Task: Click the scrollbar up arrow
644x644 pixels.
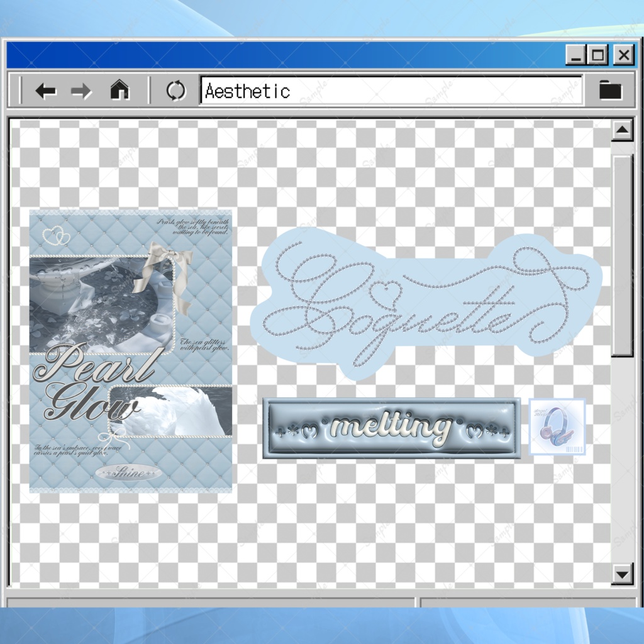Action: pos(622,130)
